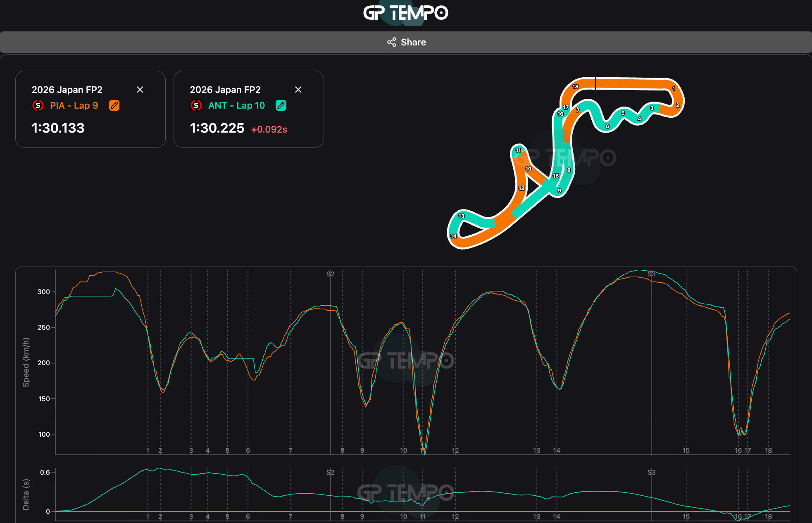812x523 pixels.
Task: Click turn 1 marker on track map
Action: (x=673, y=88)
